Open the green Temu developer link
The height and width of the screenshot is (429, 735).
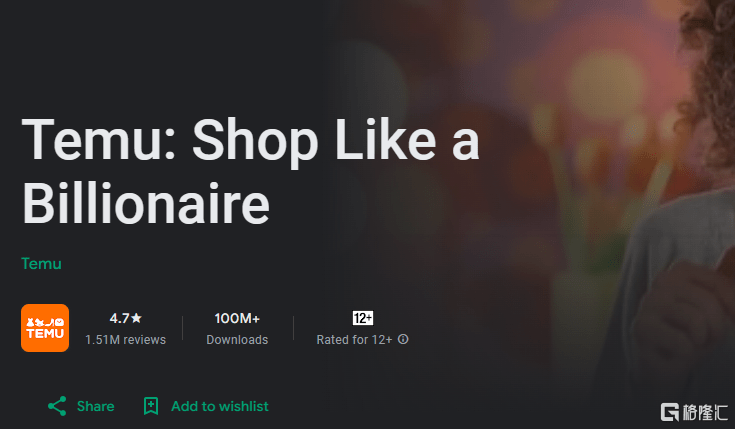pyautogui.click(x=41, y=263)
